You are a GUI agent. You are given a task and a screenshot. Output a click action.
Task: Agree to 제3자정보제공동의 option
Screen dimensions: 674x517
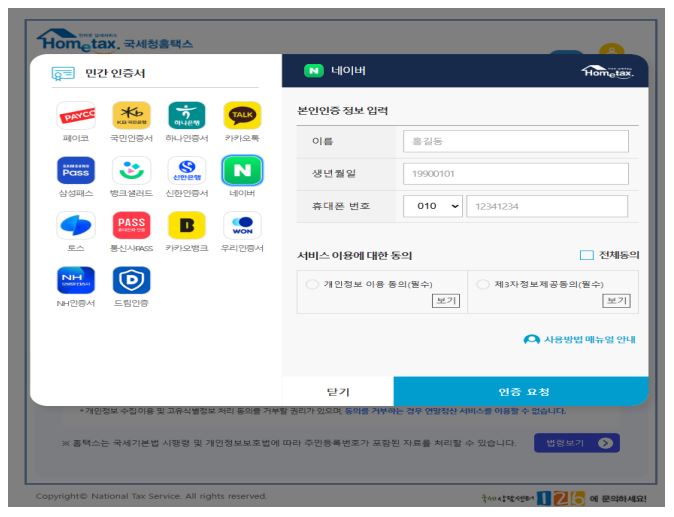tap(483, 284)
